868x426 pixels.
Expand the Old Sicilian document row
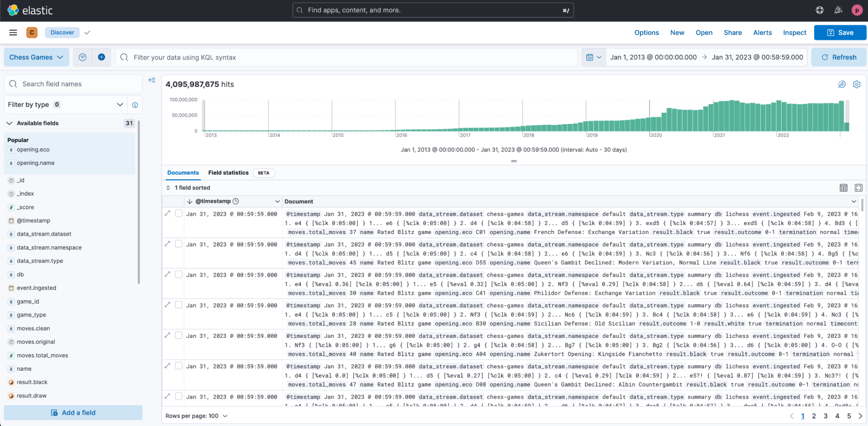pyautogui.click(x=168, y=304)
